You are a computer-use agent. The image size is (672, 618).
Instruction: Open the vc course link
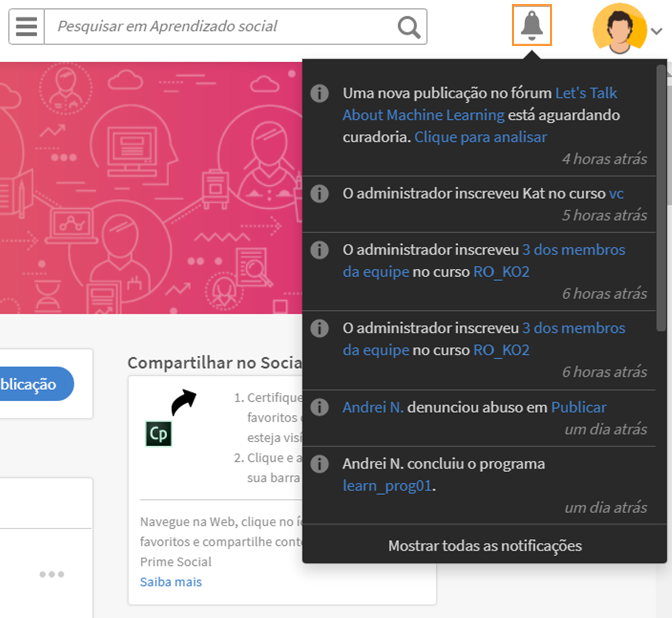pyautogui.click(x=616, y=193)
